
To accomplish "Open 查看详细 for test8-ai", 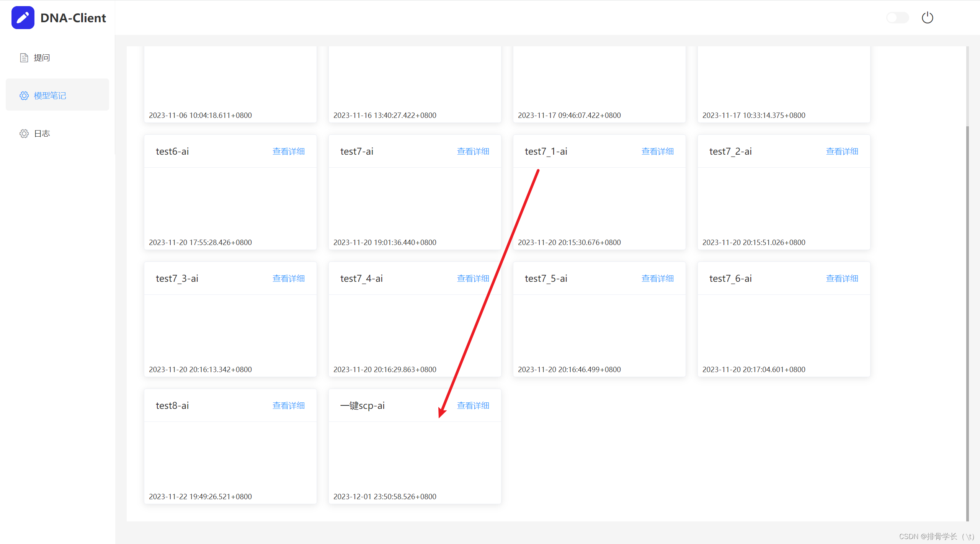I will coord(289,406).
